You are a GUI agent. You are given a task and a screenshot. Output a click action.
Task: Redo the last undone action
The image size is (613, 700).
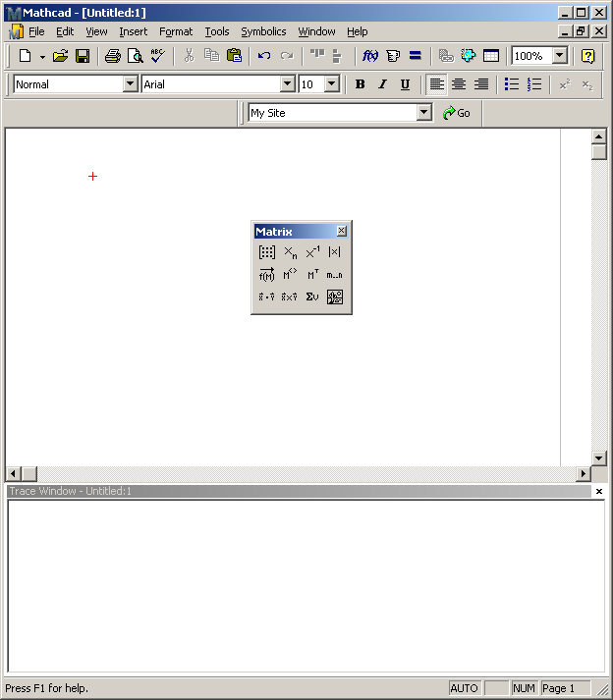pyautogui.click(x=287, y=56)
